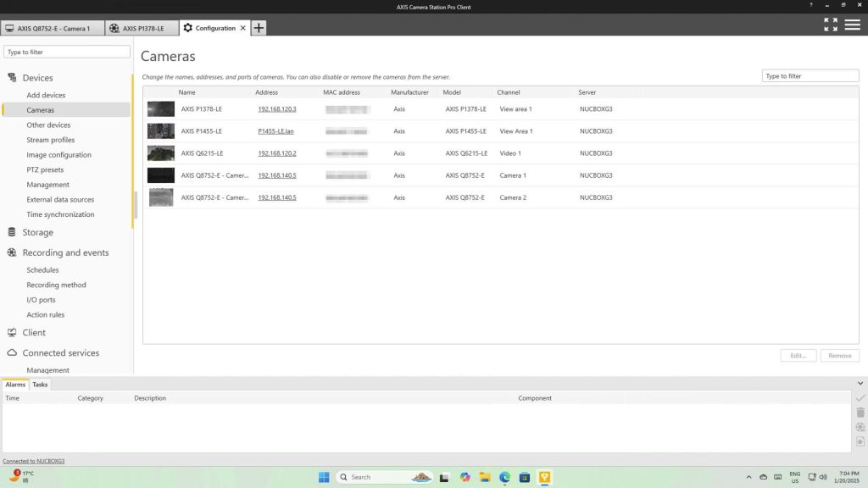
Task: Show hidden system tray icons
Action: pyautogui.click(x=748, y=477)
